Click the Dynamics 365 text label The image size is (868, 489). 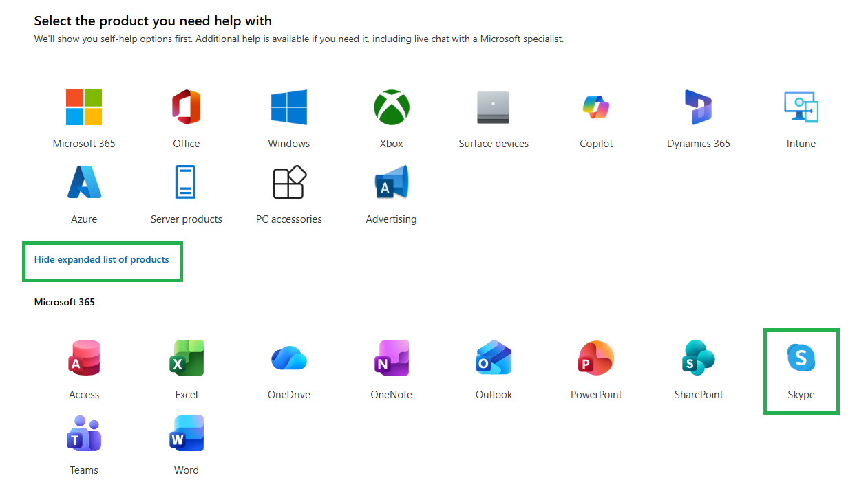[698, 144]
